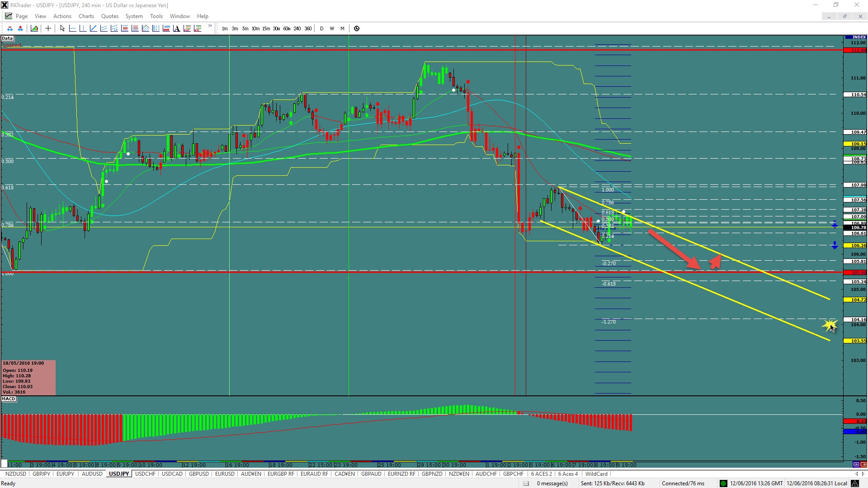The width and height of the screenshot is (868, 488).
Task: Select the vertical time zones tool
Action: pos(156,28)
